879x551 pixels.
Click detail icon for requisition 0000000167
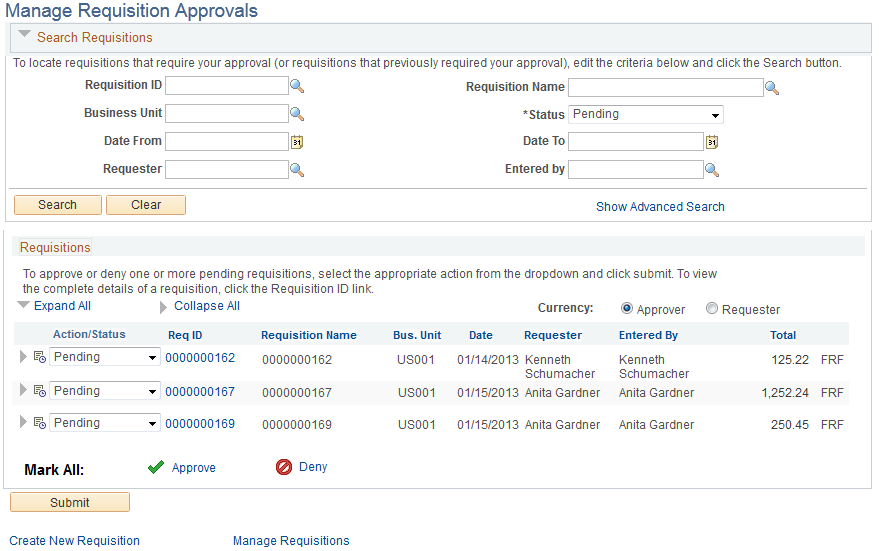click(x=40, y=391)
